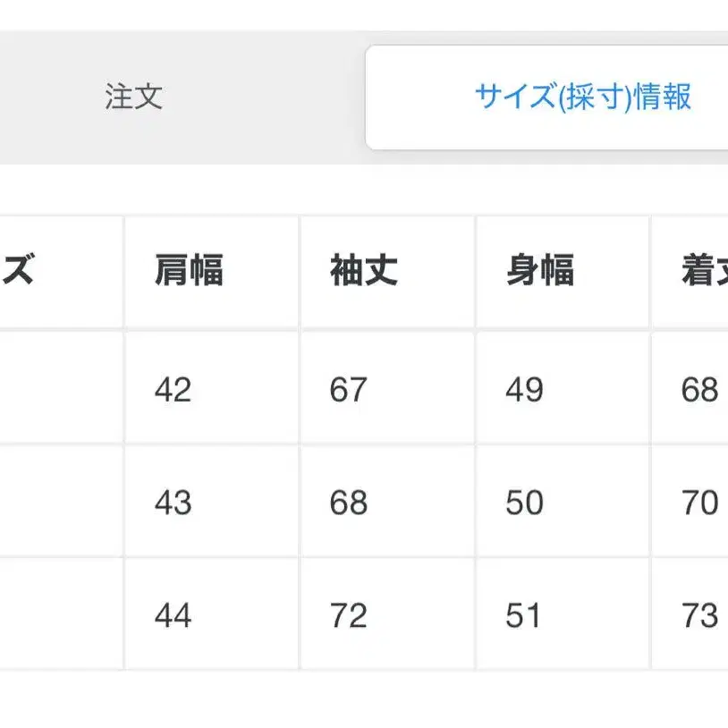Click the 肩幅 column header

pos(189,271)
